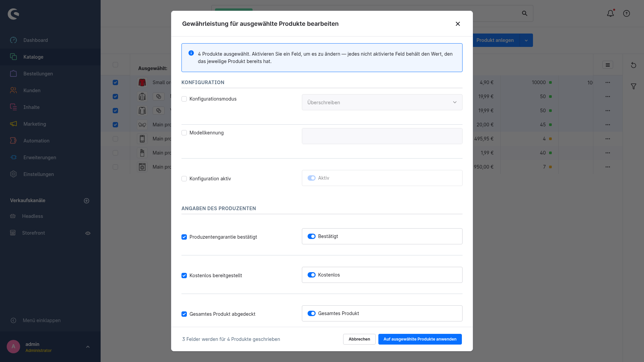Open the notifications bell icon
The width and height of the screenshot is (644, 362).
point(610,13)
